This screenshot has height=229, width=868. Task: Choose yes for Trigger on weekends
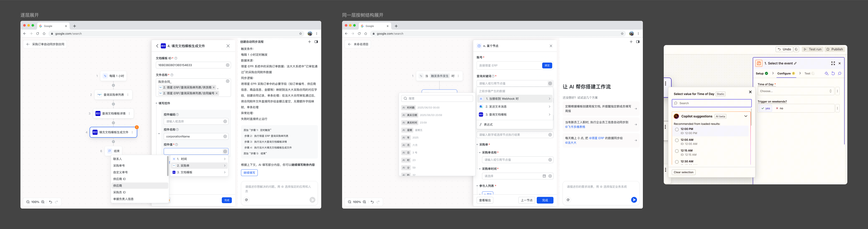(766, 108)
